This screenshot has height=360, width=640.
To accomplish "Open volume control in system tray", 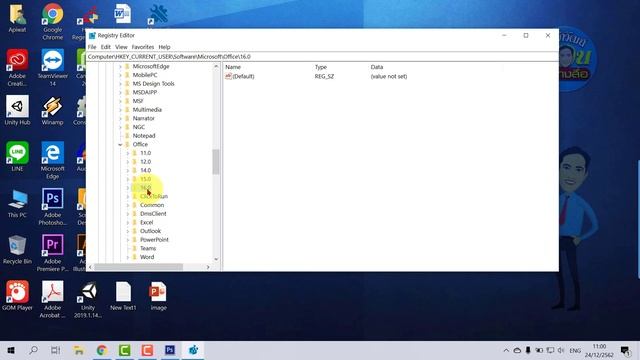I will pos(561,350).
